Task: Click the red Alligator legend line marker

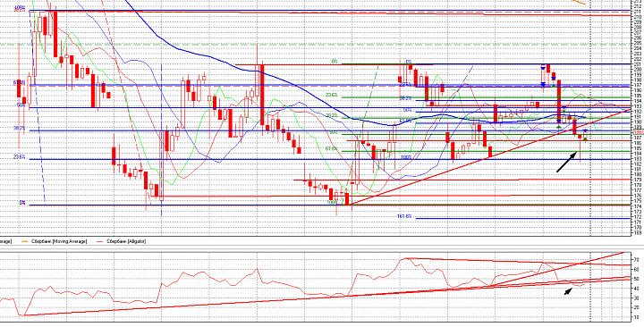Action: pyautogui.click(x=98, y=241)
